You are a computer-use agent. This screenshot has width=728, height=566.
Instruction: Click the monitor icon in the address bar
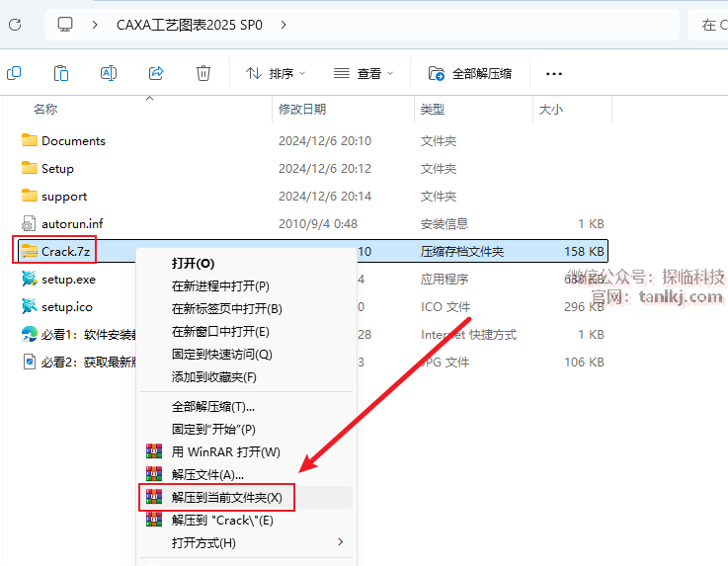(65, 25)
